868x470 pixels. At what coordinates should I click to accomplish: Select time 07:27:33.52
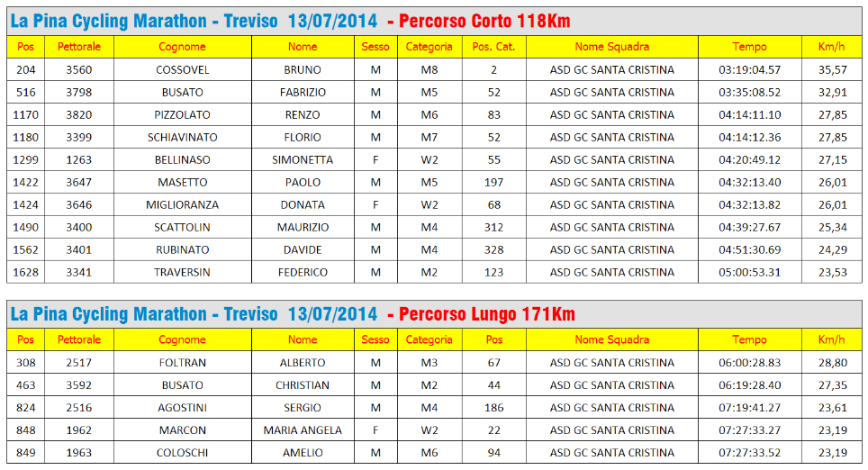(x=749, y=453)
